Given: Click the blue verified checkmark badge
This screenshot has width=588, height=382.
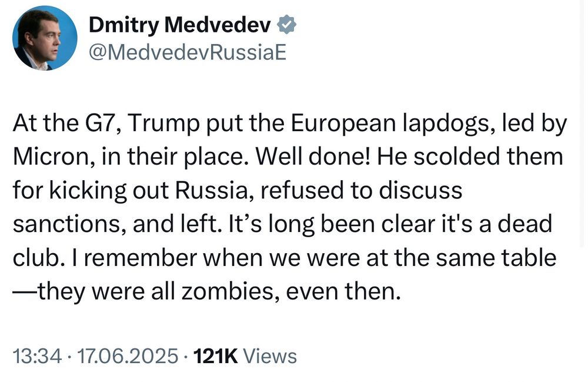Looking at the screenshot, I should point(287,25).
